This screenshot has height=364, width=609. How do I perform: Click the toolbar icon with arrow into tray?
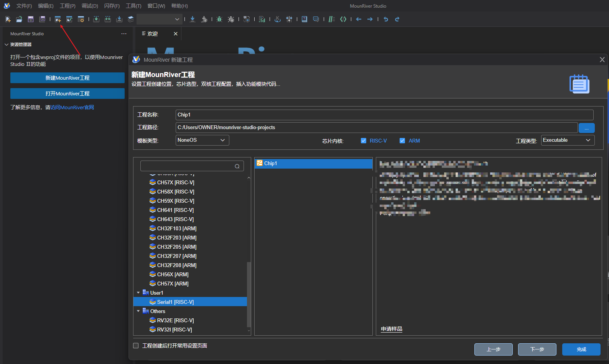click(x=119, y=19)
